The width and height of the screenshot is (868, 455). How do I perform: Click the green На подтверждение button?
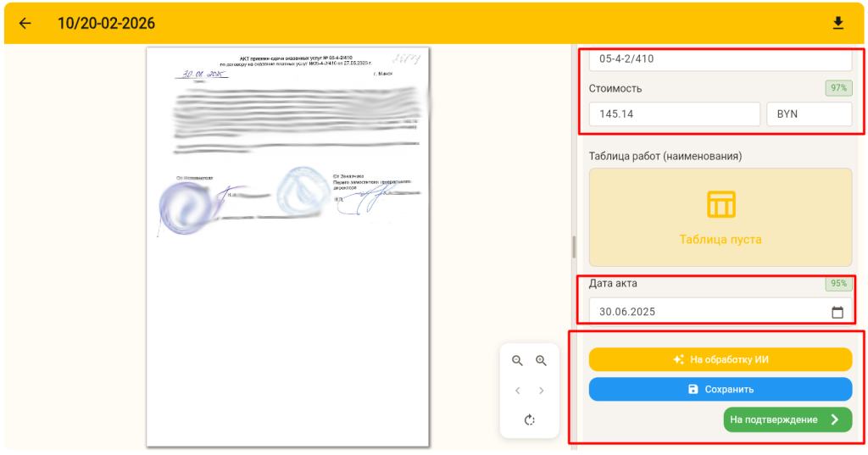[787, 419]
